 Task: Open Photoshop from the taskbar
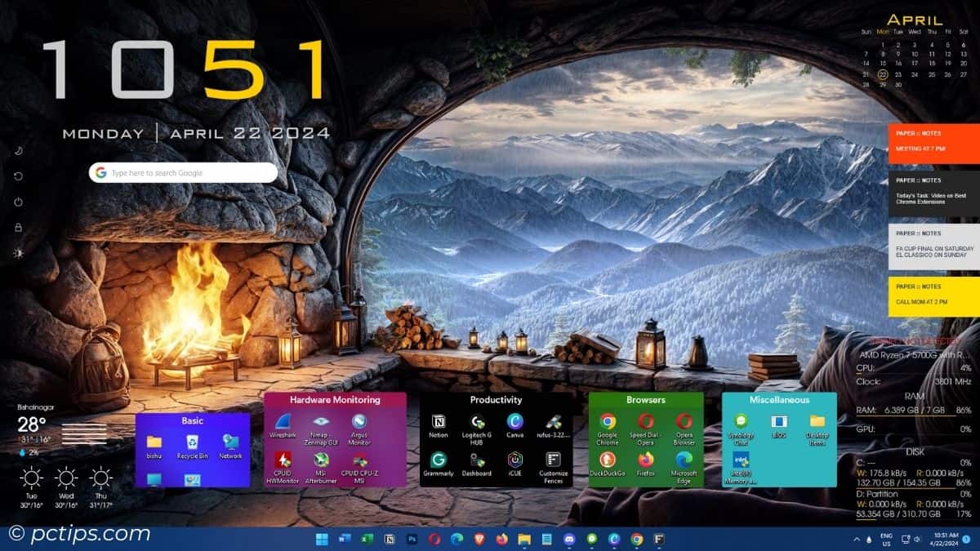tap(411, 539)
